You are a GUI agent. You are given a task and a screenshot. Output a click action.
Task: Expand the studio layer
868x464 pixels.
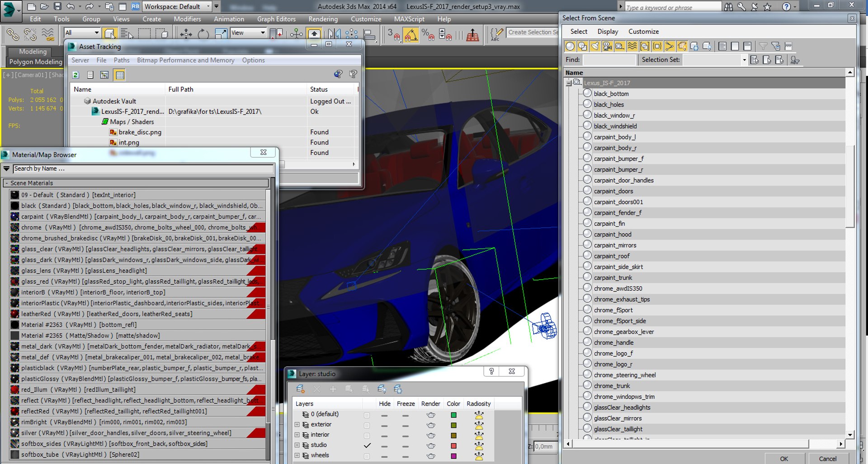(297, 445)
